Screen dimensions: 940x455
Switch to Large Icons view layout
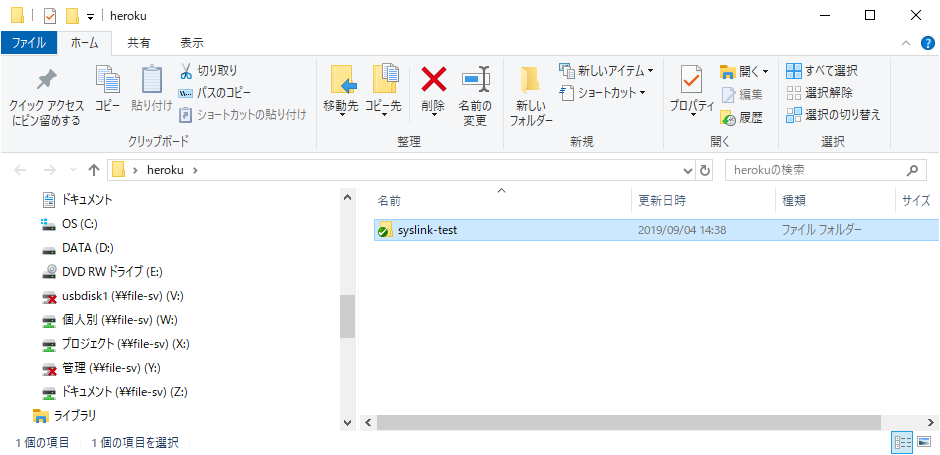tap(924, 443)
